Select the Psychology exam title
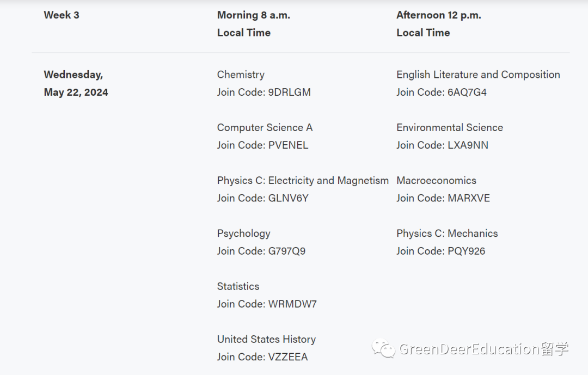588x375 pixels. [243, 233]
